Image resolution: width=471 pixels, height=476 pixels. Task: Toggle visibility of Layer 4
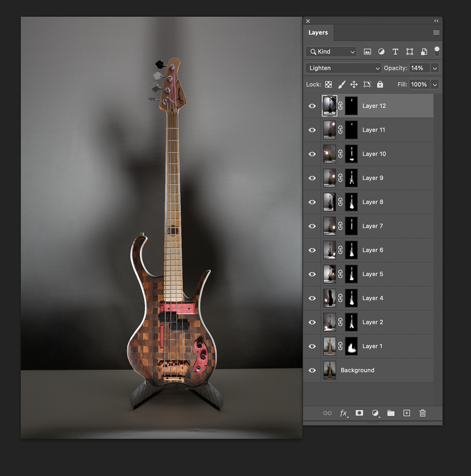click(312, 298)
